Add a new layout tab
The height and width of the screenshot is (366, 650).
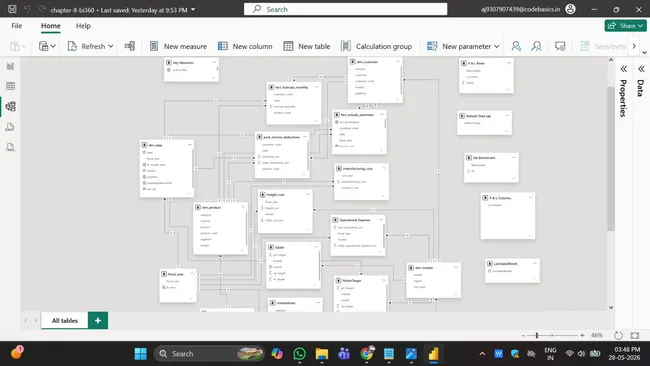(x=98, y=320)
